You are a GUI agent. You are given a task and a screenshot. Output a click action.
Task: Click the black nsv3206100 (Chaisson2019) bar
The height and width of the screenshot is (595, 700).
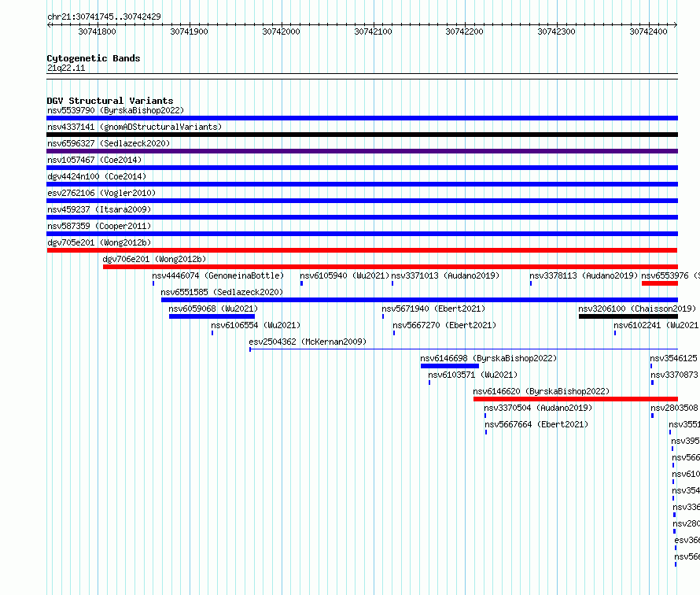[628, 316]
